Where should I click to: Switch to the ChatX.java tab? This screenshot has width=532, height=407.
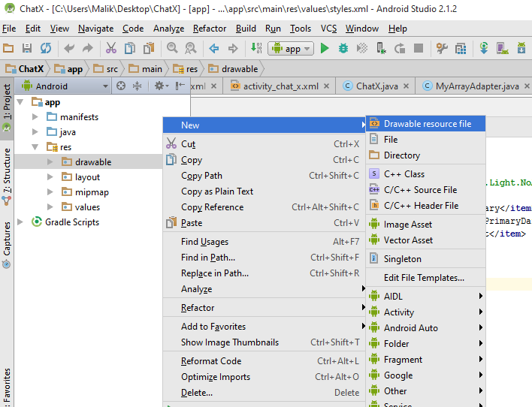(x=376, y=86)
